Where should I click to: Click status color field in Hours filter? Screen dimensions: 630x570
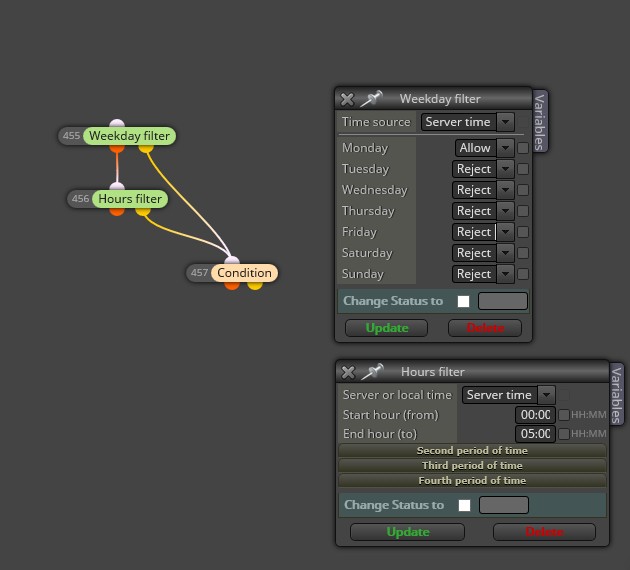click(x=504, y=505)
